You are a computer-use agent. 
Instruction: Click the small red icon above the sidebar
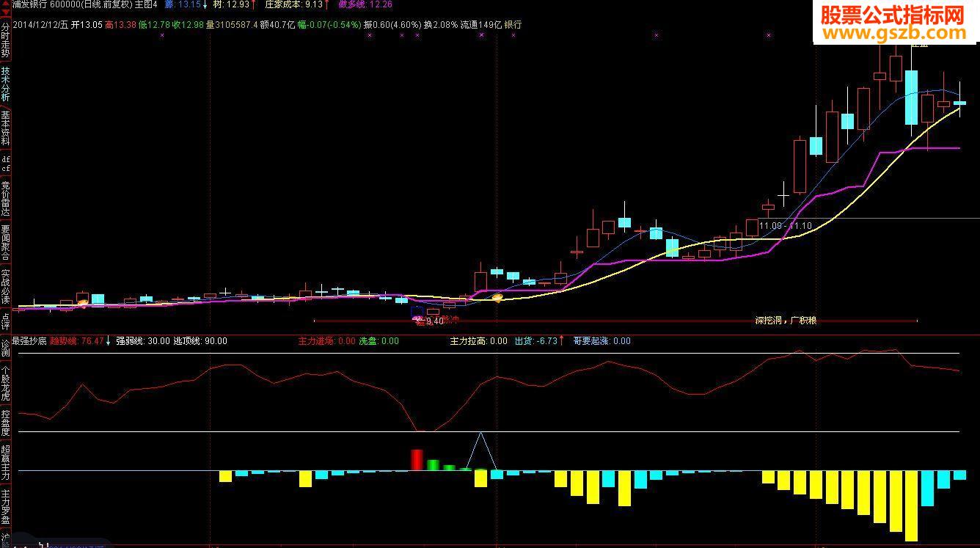(x=5, y=9)
